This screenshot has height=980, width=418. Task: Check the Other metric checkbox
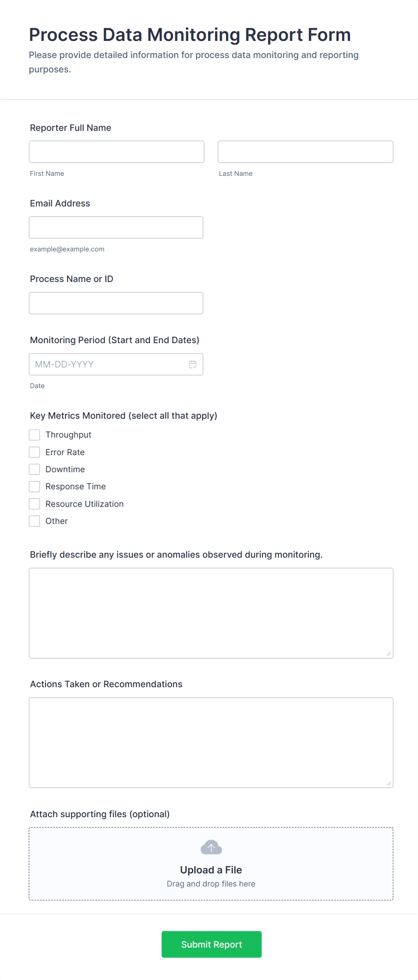[x=34, y=520]
